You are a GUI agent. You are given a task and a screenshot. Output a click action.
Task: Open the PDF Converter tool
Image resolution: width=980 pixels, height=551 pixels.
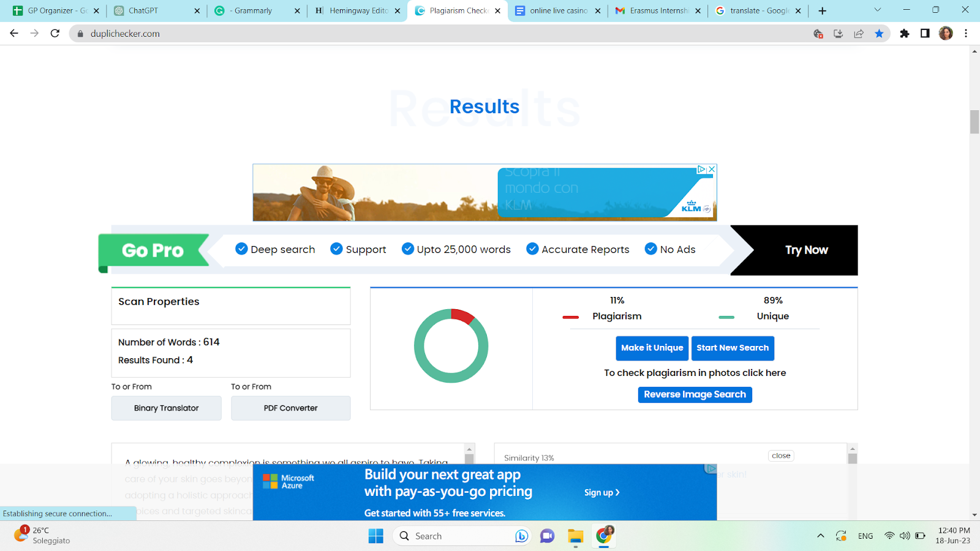click(x=291, y=408)
